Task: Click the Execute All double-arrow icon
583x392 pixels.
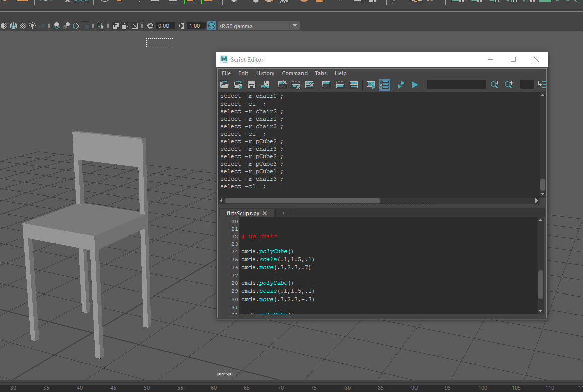Action: click(401, 85)
